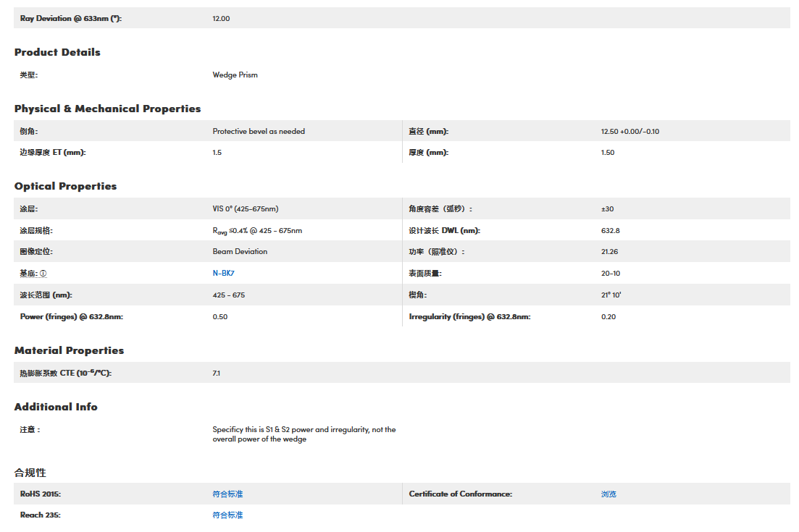
Task: Open 浏览 link for Certificate of Conformance
Action: 608,494
